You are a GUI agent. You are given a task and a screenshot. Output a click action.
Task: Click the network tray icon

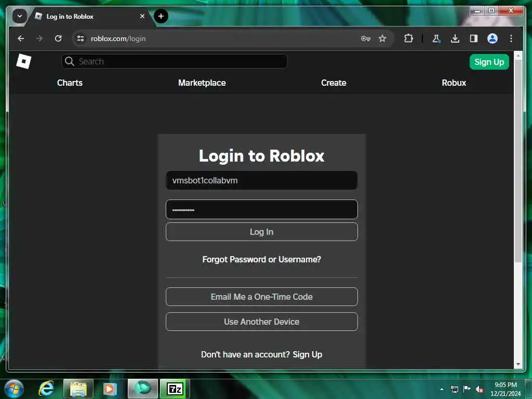[454, 389]
